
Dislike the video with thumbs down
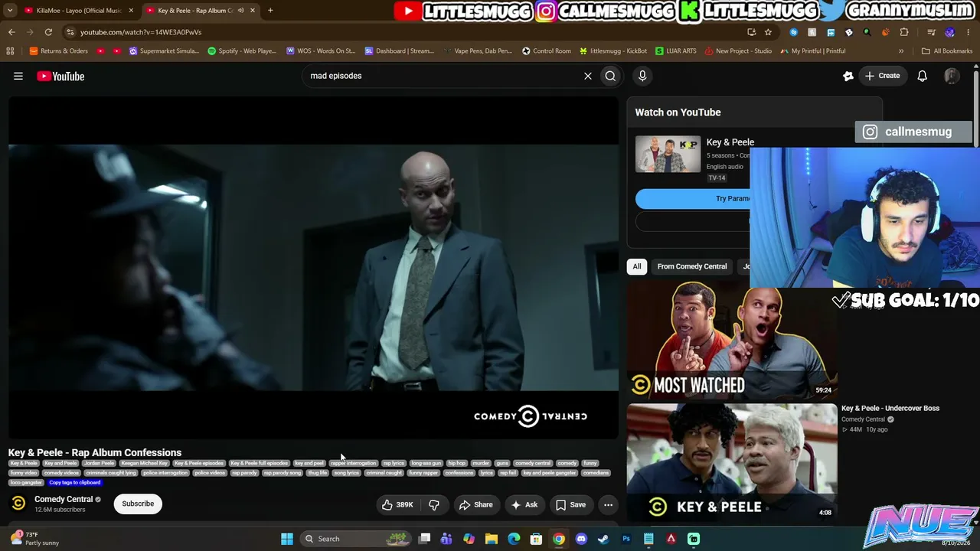coord(434,504)
